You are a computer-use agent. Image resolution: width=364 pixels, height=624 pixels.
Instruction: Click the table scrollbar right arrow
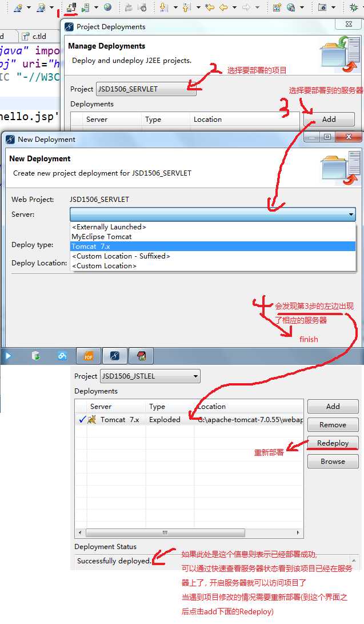coord(298,532)
